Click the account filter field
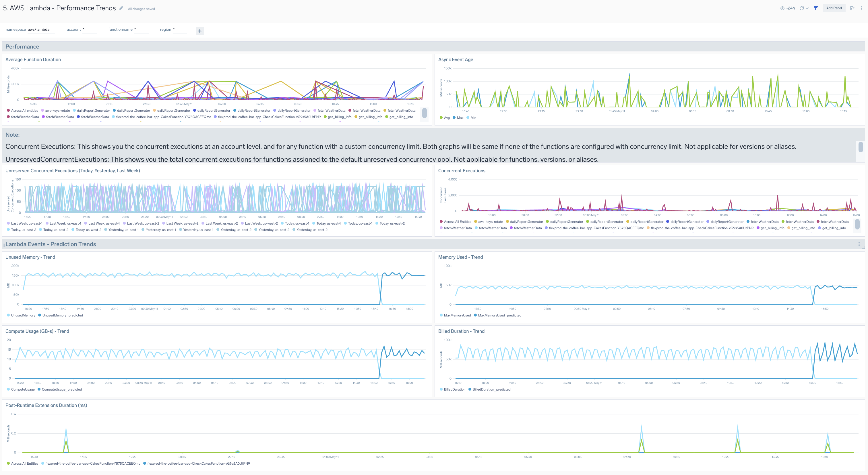The width and height of the screenshot is (868, 475). pyautogui.click(x=89, y=30)
